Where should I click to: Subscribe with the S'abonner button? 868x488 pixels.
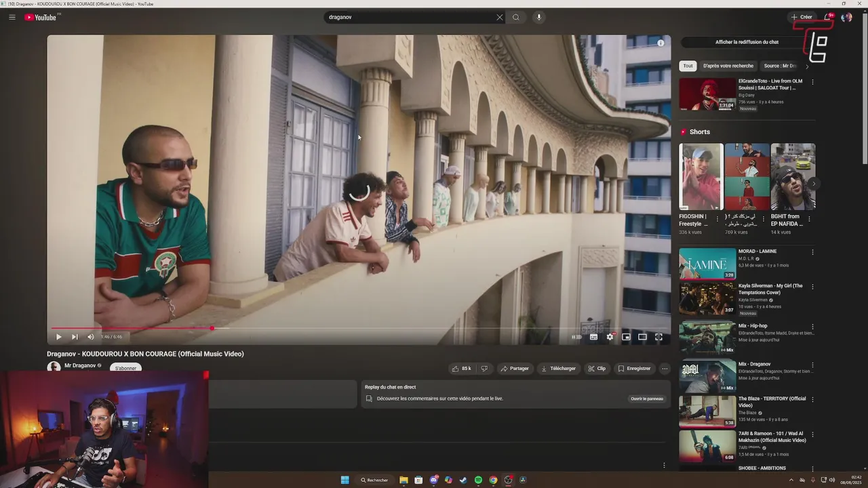[125, 368]
